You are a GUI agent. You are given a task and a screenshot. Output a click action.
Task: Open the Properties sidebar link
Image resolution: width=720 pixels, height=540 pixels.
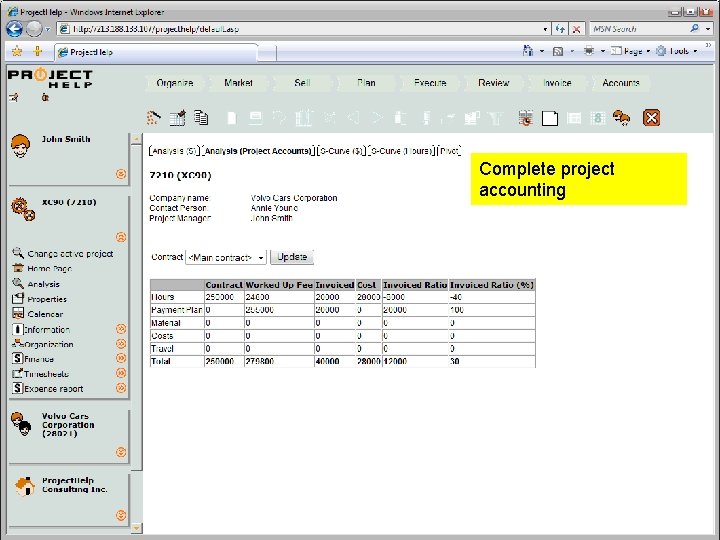[47, 299]
